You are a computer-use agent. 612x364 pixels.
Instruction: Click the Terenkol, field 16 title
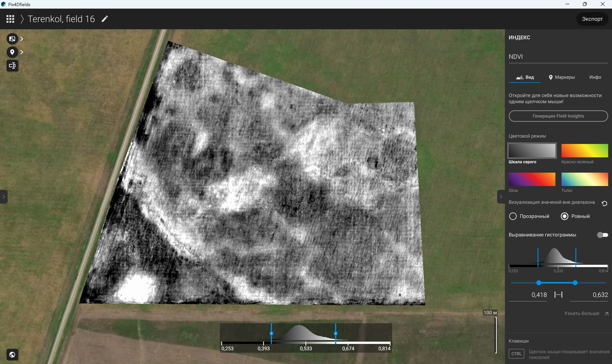61,19
